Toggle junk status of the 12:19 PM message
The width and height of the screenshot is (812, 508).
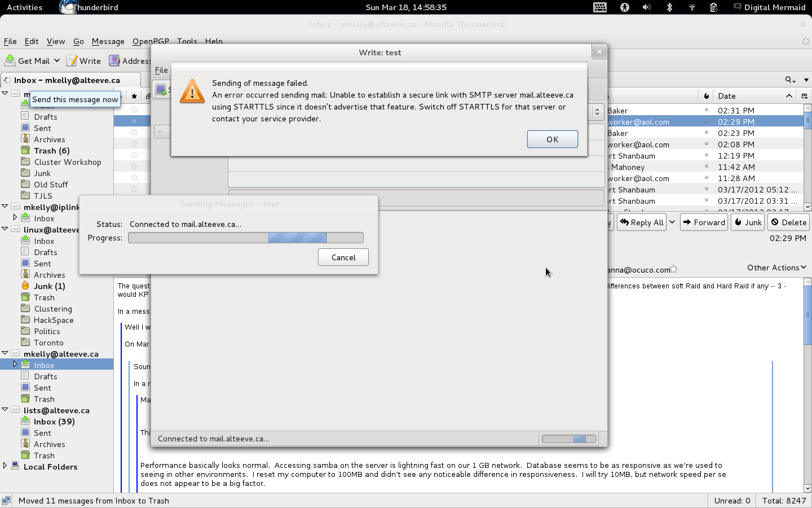coord(707,155)
